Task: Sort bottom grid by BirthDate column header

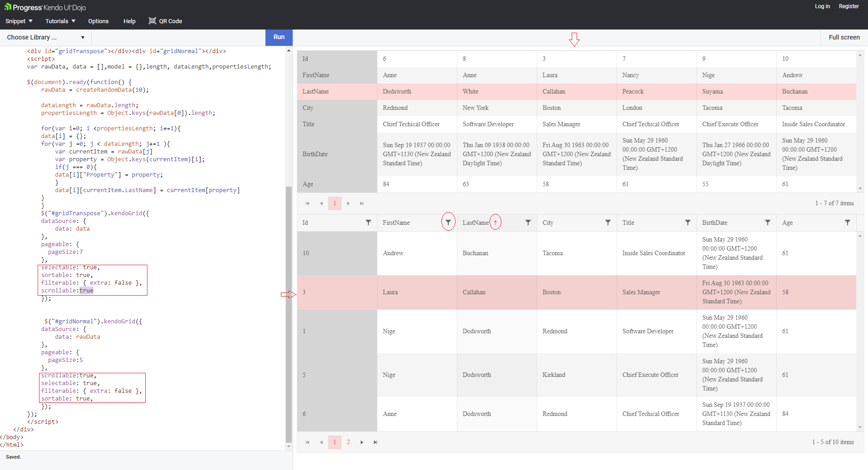Action: point(715,223)
